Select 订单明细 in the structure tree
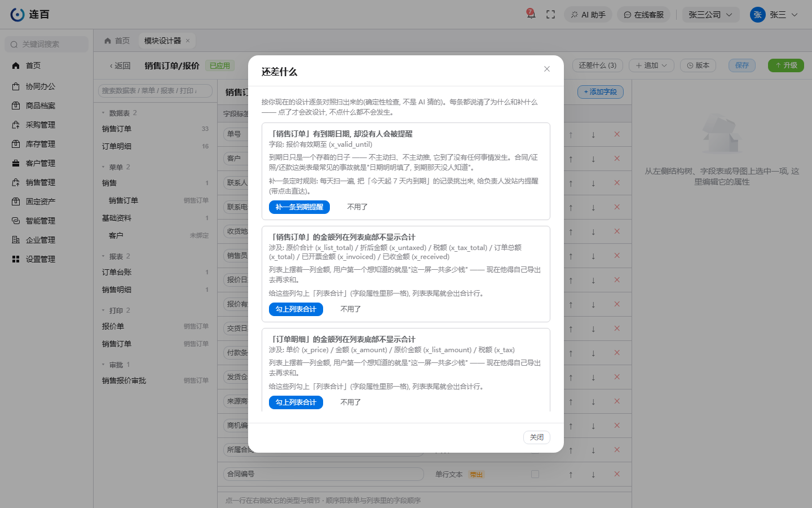This screenshot has width=812, height=508. pos(155,146)
